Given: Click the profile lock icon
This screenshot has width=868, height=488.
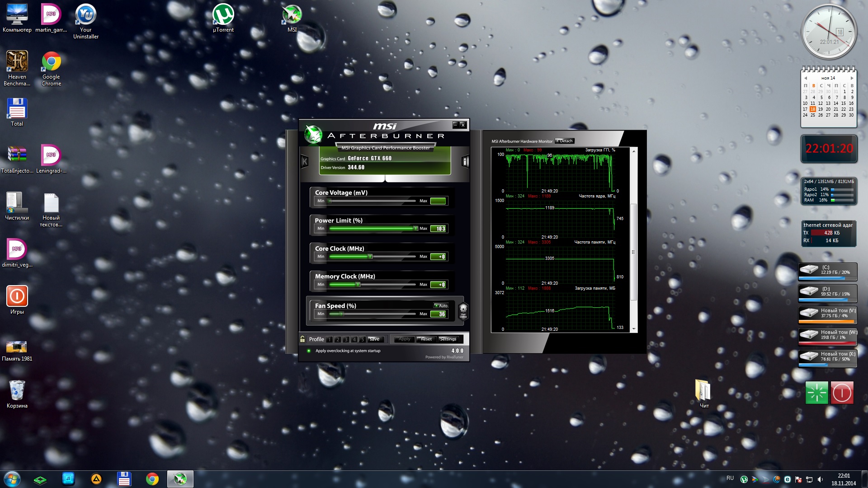Looking at the screenshot, I should pos(302,339).
